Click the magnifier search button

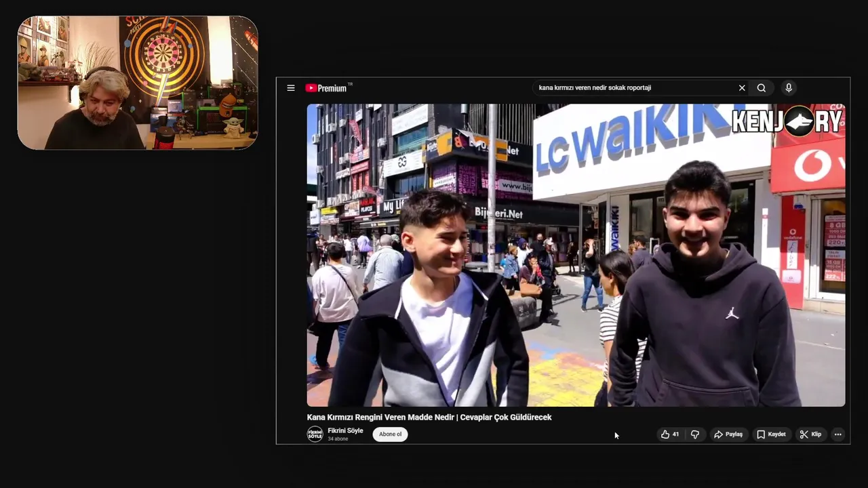click(762, 88)
